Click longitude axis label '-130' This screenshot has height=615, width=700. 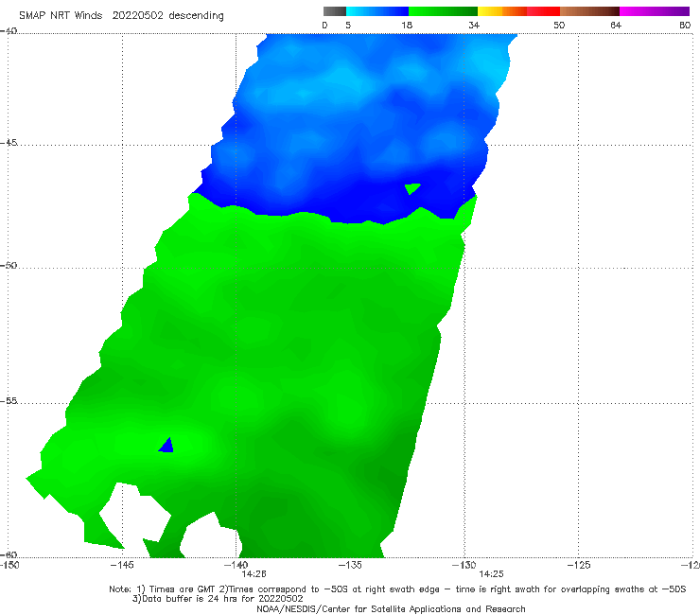pyautogui.click(x=464, y=566)
